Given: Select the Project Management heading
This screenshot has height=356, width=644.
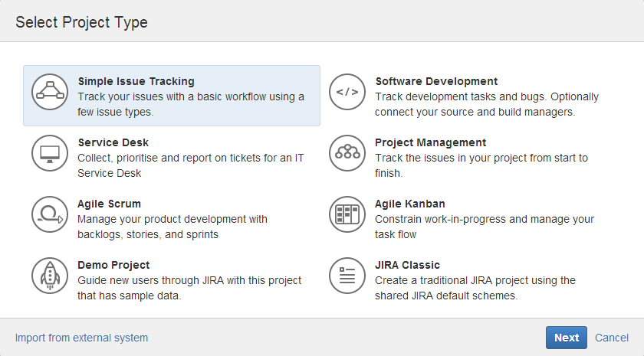Looking at the screenshot, I should pos(430,142).
